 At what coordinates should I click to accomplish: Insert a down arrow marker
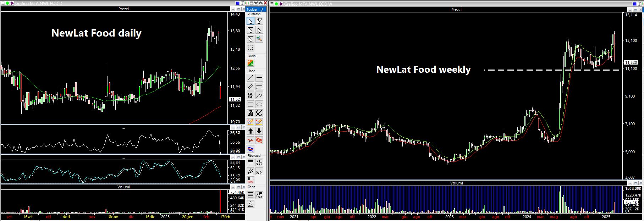pos(259,131)
